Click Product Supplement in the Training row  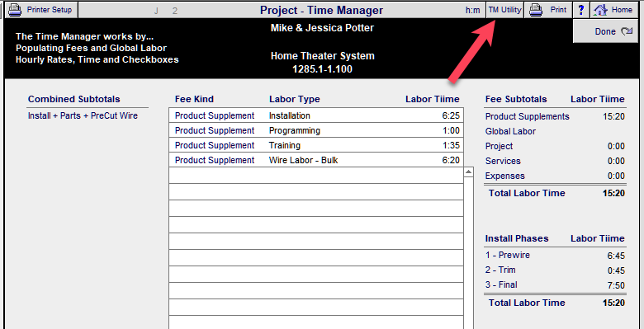click(215, 145)
